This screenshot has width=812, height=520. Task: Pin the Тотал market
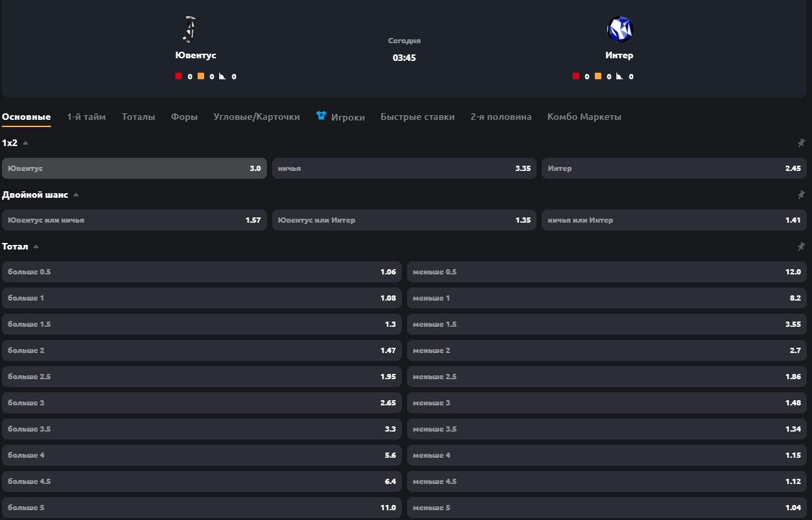pos(801,246)
